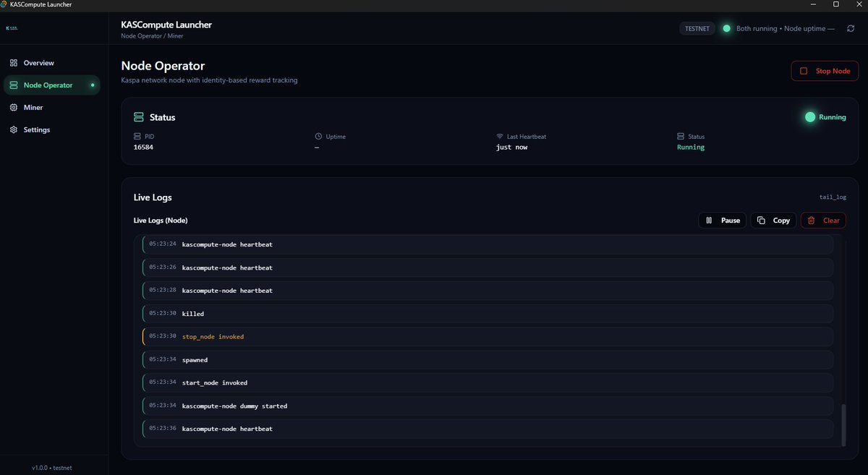868x475 pixels.
Task: Refresh status with the top-right refresh icon
Action: click(851, 29)
